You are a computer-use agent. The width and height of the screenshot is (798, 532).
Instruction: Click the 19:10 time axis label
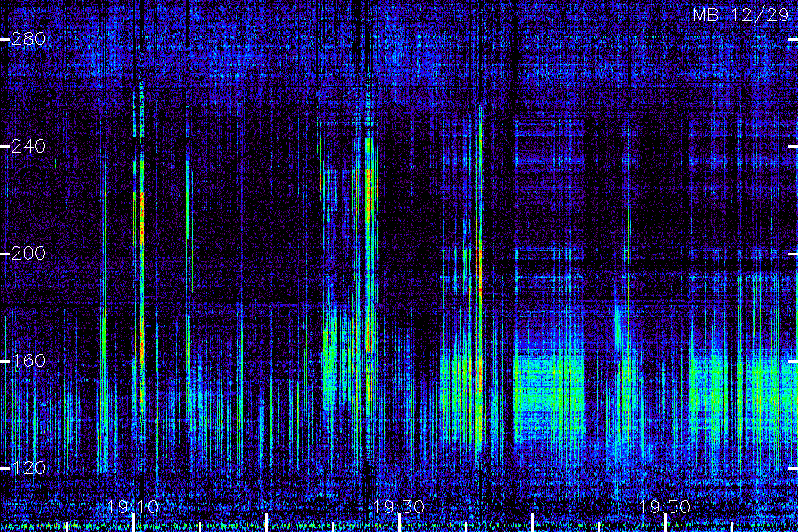click(x=133, y=507)
